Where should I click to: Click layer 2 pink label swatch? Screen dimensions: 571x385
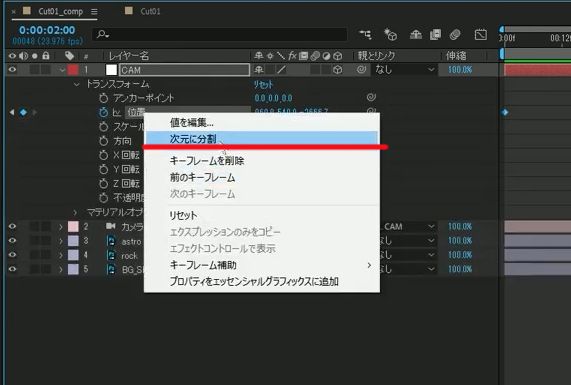pyautogui.click(x=73, y=227)
